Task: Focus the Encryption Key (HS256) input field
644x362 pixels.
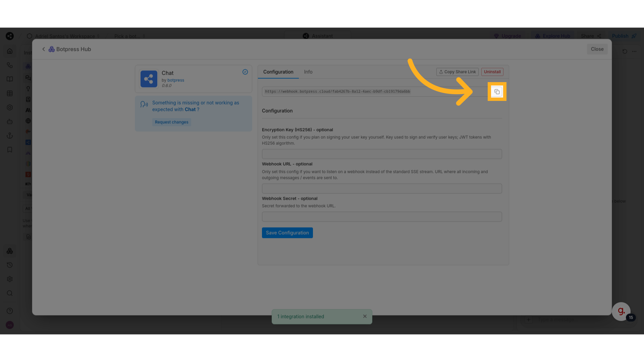Action: pos(382,154)
